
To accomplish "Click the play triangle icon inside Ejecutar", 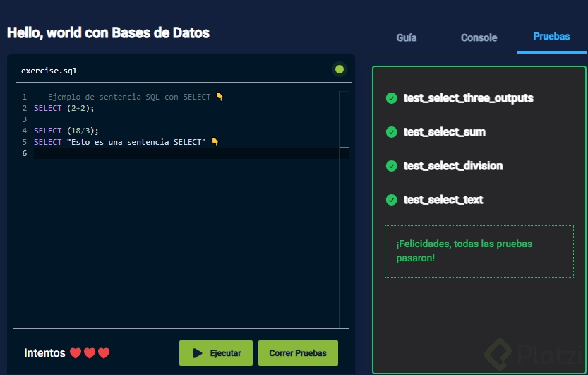I will pyautogui.click(x=198, y=353).
